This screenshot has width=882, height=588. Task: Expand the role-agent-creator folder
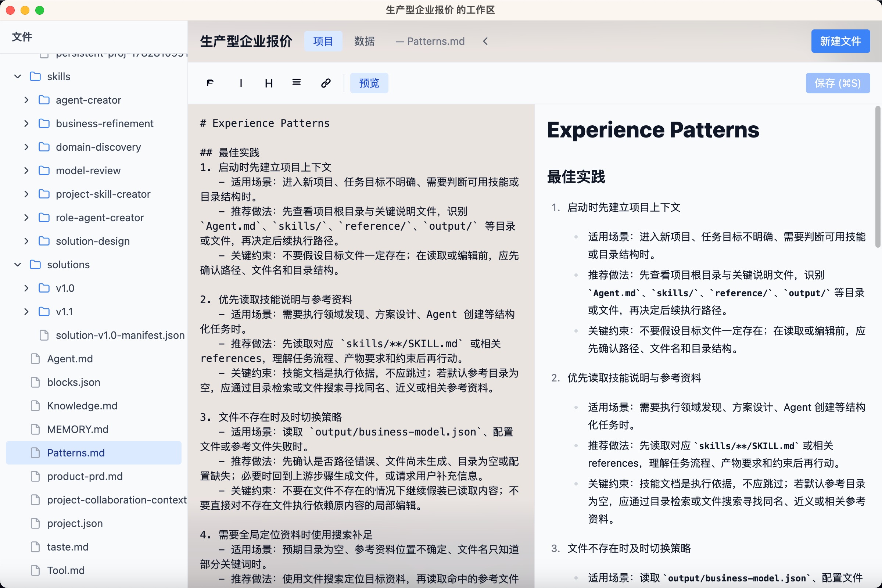(26, 218)
